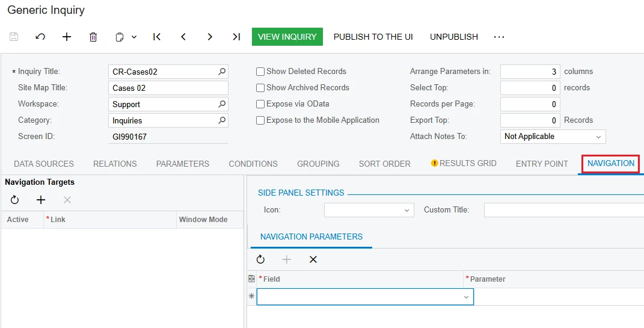644x328 pixels.
Task: Refresh the navigation parameters grid
Action: coord(260,259)
